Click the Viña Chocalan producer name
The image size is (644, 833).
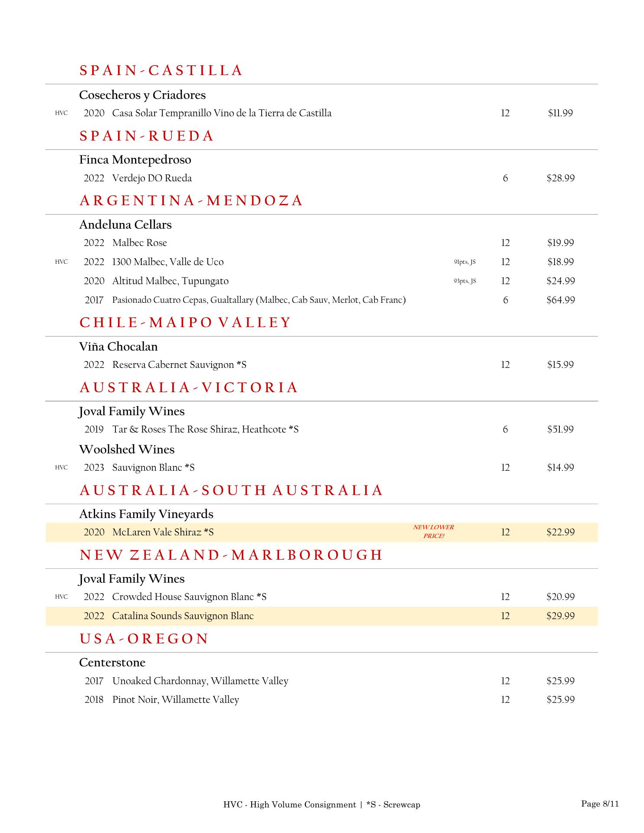click(118, 347)
